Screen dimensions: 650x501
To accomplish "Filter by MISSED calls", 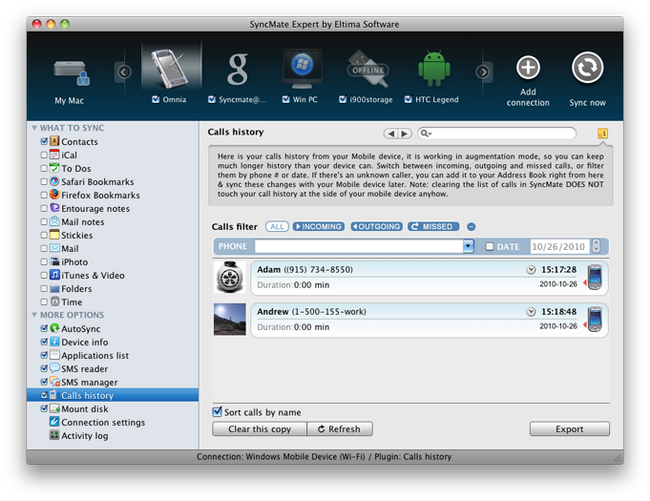I will pyautogui.click(x=433, y=227).
